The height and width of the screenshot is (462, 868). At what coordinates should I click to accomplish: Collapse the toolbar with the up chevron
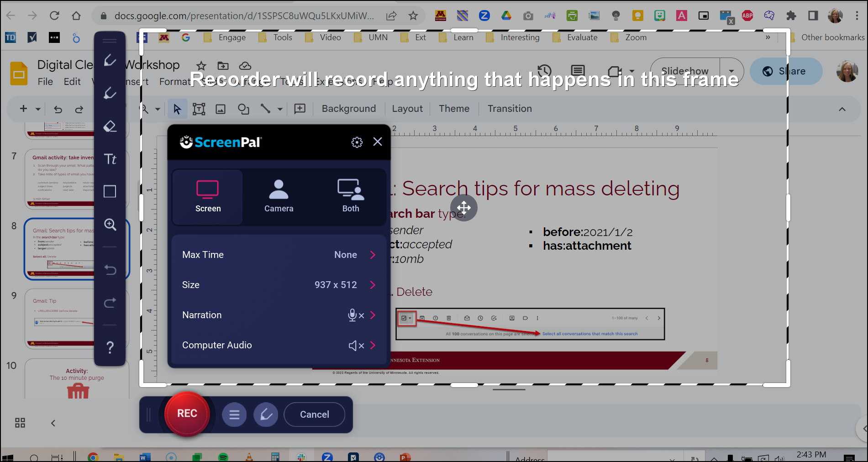[842, 109]
